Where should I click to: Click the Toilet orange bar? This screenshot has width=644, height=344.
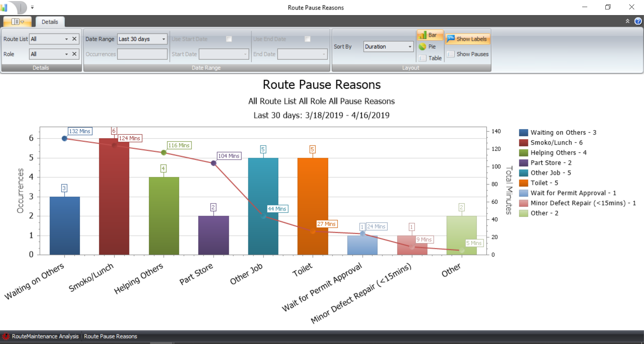click(313, 206)
